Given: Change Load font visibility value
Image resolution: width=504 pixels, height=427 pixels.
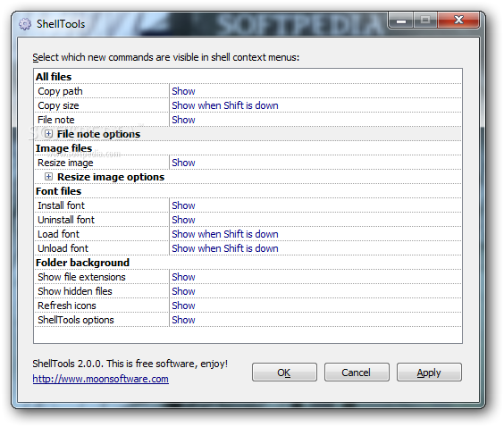Looking at the screenshot, I should coord(225,234).
